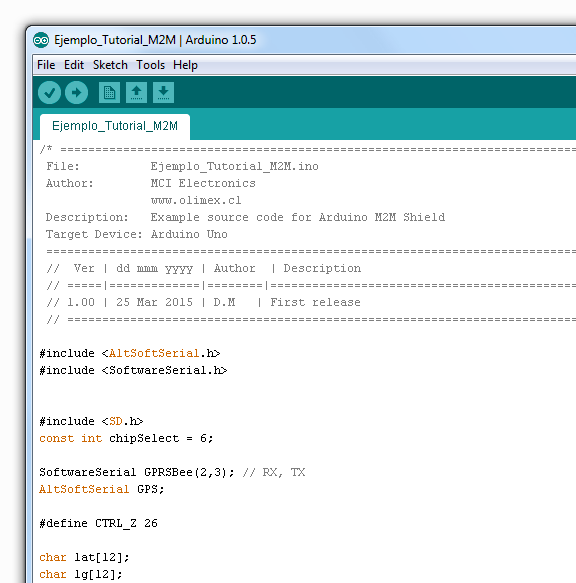Open the File menu
This screenshot has height=583, width=576.
[46, 65]
